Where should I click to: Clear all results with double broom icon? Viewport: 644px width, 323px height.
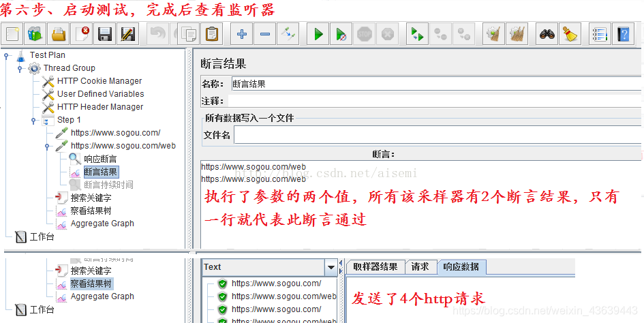point(517,34)
